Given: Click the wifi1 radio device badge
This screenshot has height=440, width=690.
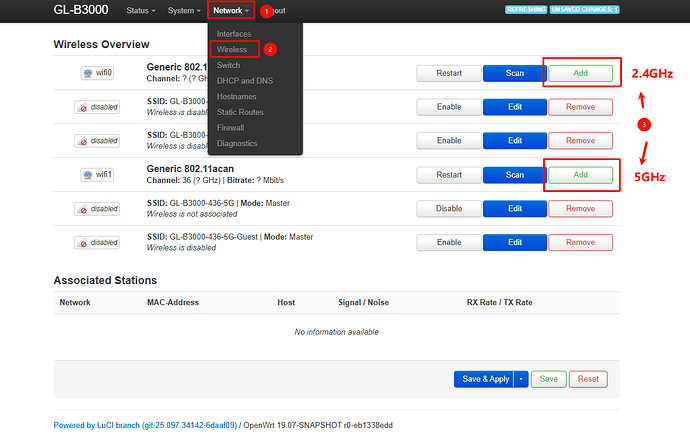Looking at the screenshot, I should click(x=100, y=175).
